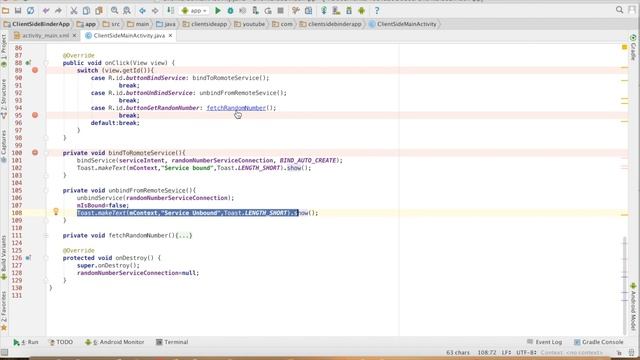This screenshot has width=640, height=360.
Task: Click the Find magnifier icon
Action: pyautogui.click(x=114, y=10)
